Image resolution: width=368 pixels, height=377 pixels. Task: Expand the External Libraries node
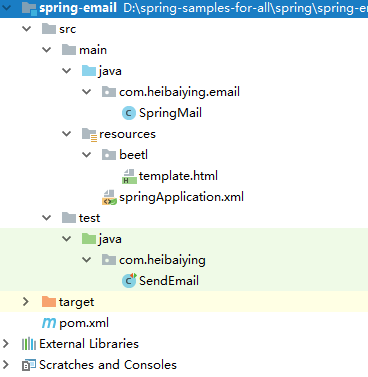click(x=6, y=344)
